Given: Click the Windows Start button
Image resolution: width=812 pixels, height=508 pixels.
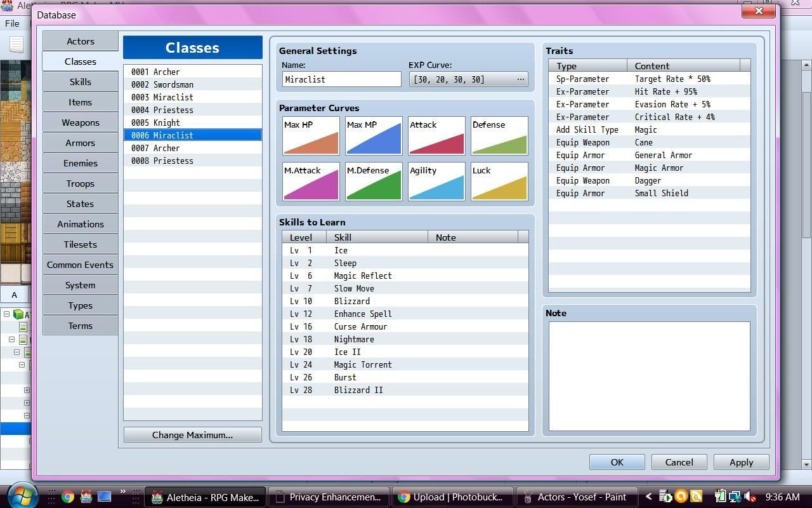Looking at the screenshot, I should (22, 496).
